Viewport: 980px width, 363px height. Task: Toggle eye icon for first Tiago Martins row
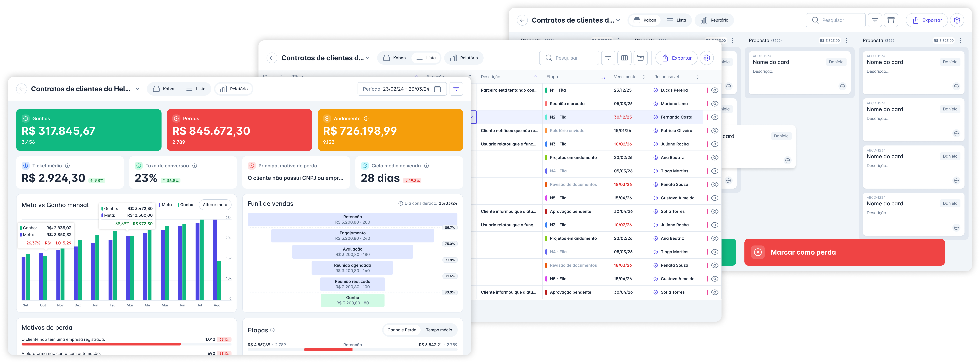(714, 171)
